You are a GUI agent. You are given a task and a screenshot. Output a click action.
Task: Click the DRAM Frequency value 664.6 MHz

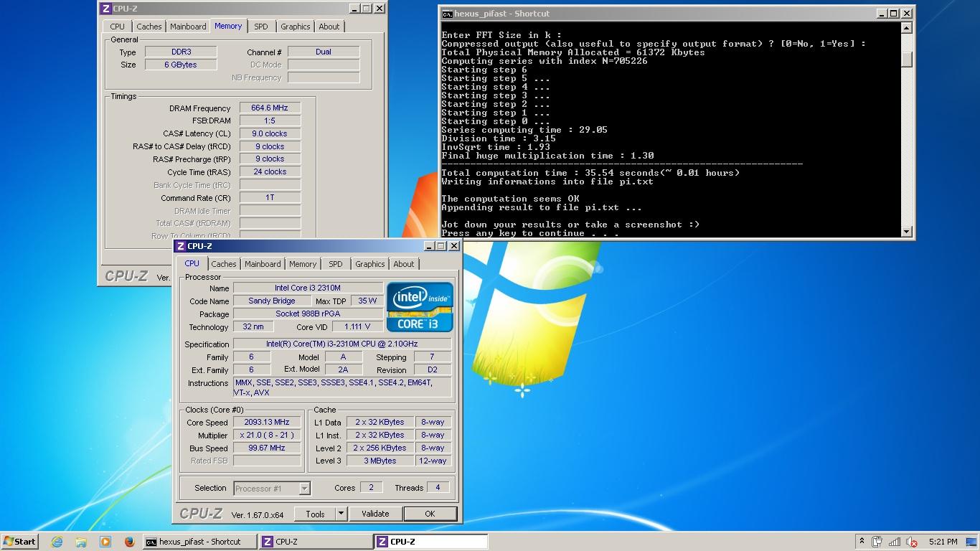tap(270, 108)
